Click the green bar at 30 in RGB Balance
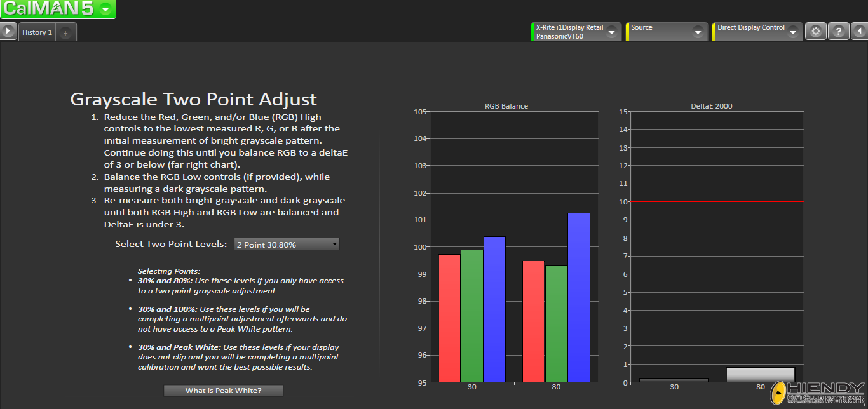Viewport: 868px width, 409px height. point(471,316)
